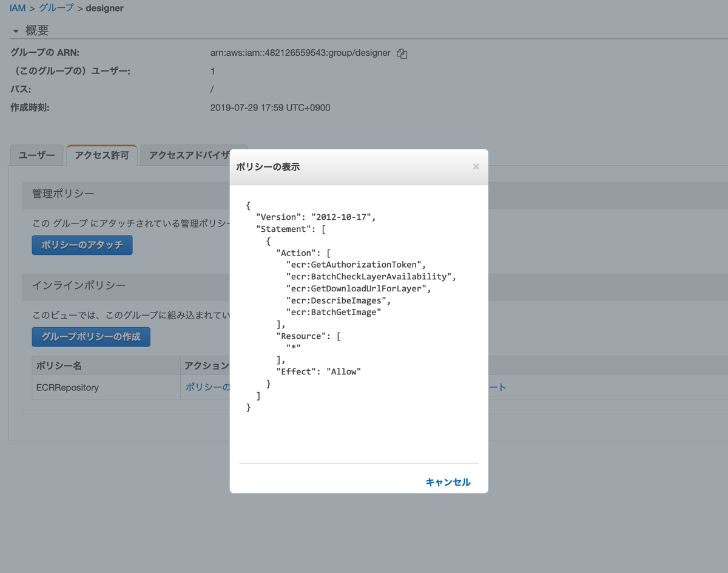
Task: Click the "Effect": "Allow" line
Action: click(x=318, y=371)
